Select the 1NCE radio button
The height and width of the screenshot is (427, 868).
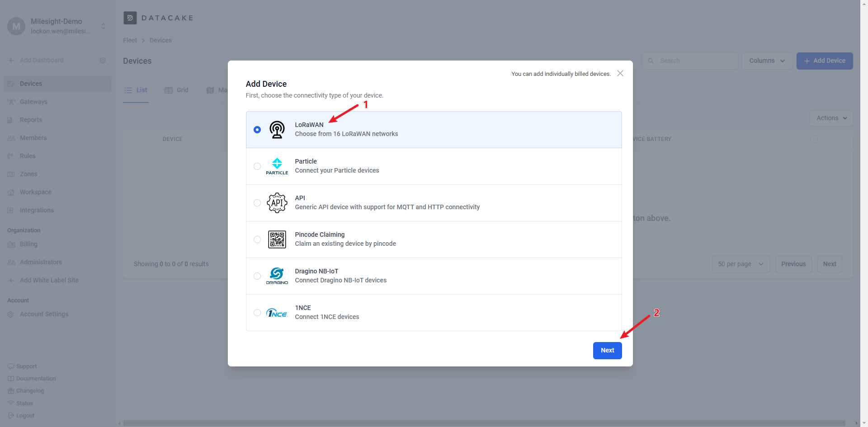click(x=257, y=313)
